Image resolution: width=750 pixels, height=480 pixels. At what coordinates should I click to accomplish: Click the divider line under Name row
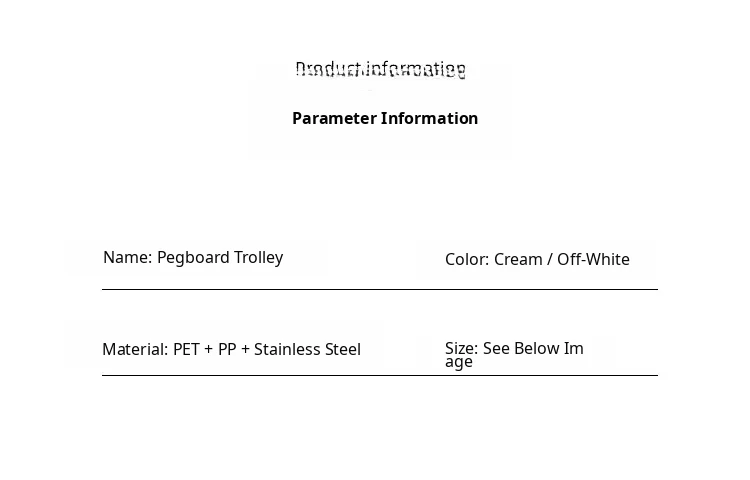click(380, 289)
